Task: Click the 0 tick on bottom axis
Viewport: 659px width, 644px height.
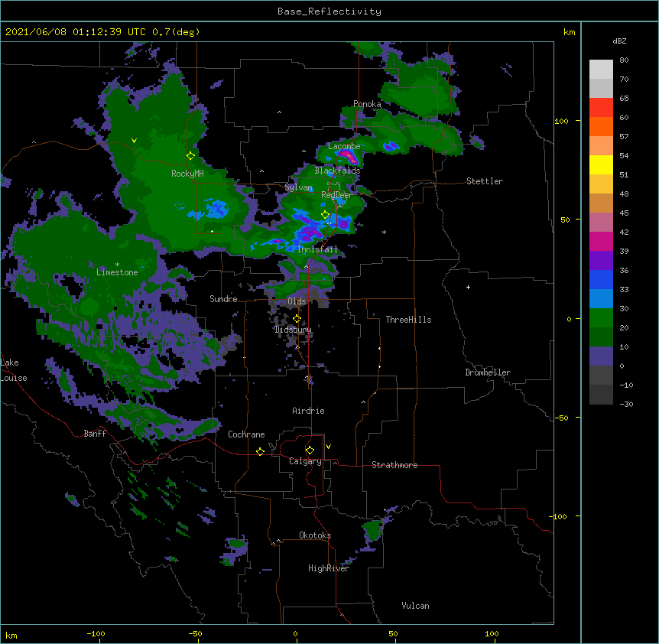Action: tap(295, 633)
